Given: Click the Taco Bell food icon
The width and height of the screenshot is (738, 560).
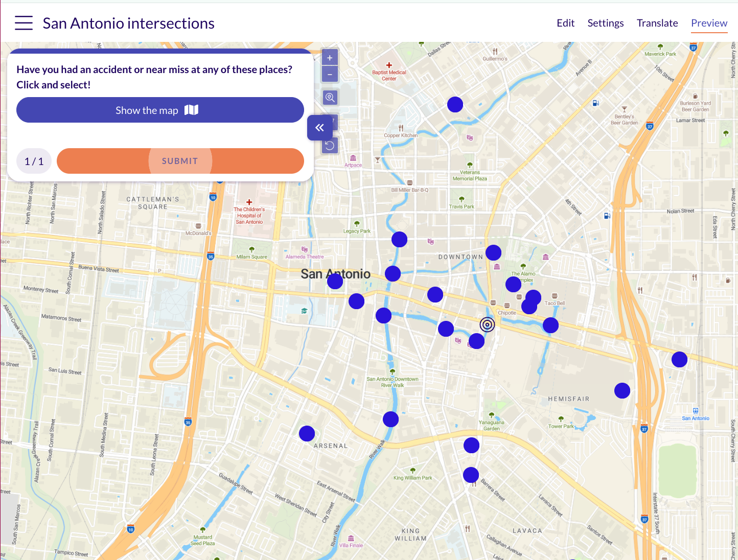Looking at the screenshot, I should click(555, 296).
